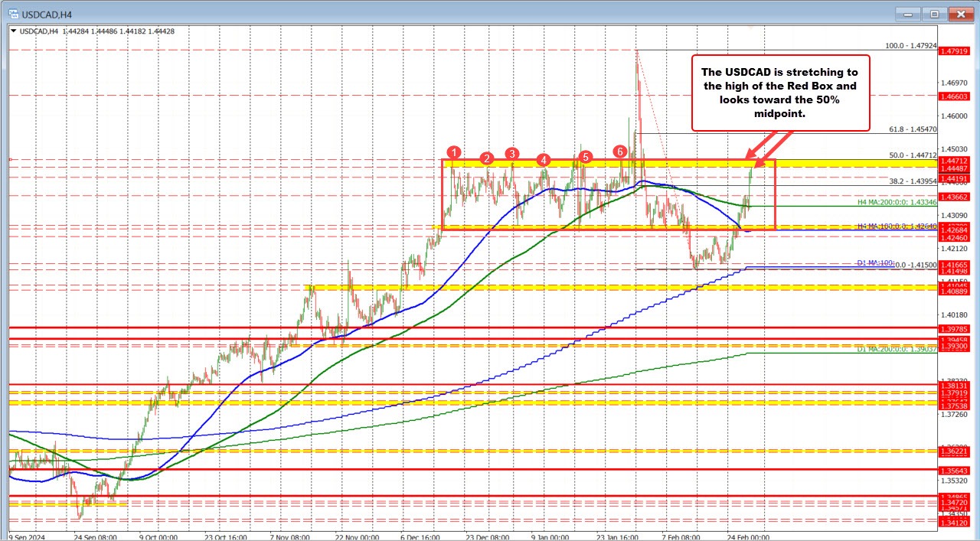The image size is (980, 541).
Task: Select the numbered marker 6 on the chart
Action: (620, 152)
